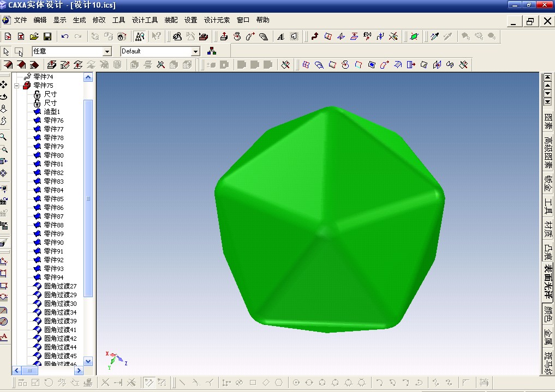555x392 pixels.
Task: Open the 文件 menu
Action: (21, 20)
